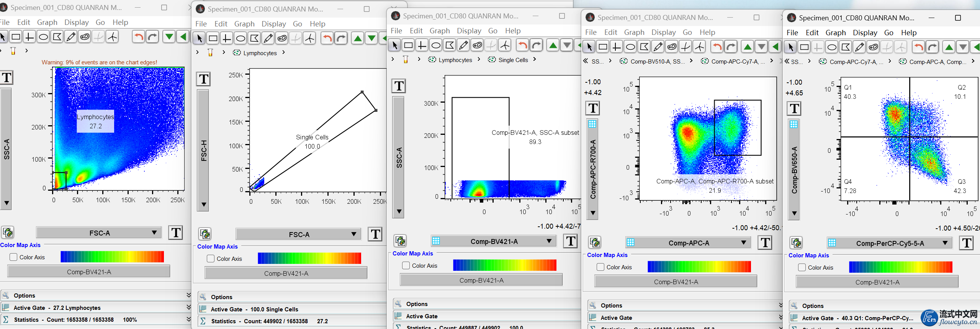Open the Comp-BV421-A X-axis parameter dropdown

494,241
